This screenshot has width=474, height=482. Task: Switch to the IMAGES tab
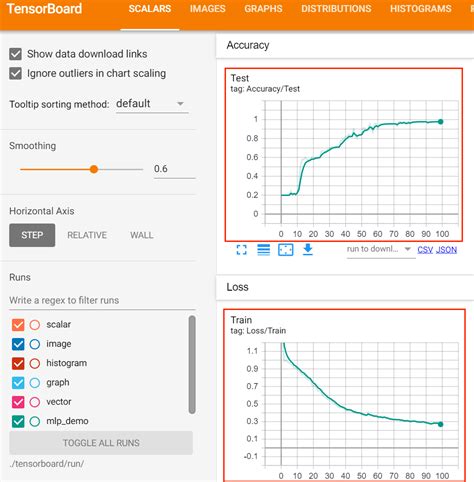208,9
